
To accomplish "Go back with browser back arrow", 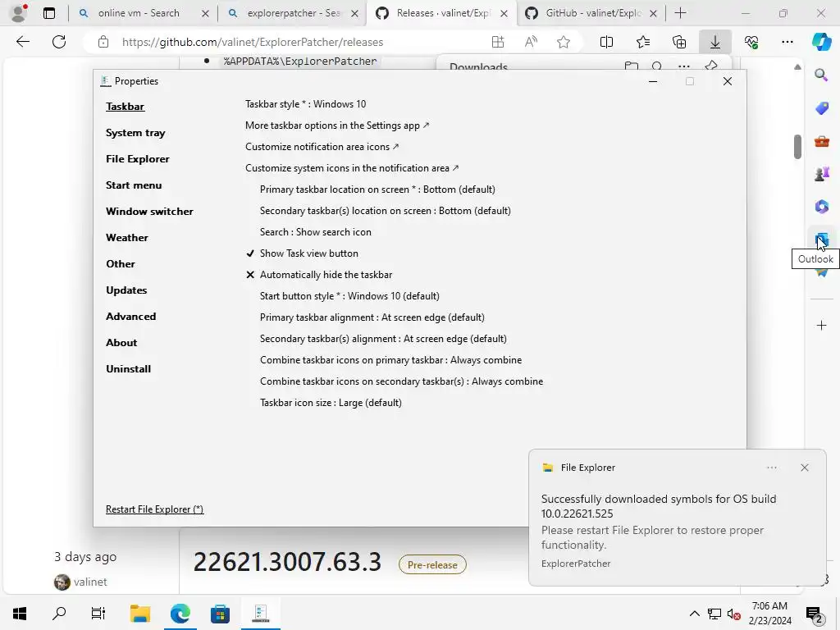I will 22,42.
